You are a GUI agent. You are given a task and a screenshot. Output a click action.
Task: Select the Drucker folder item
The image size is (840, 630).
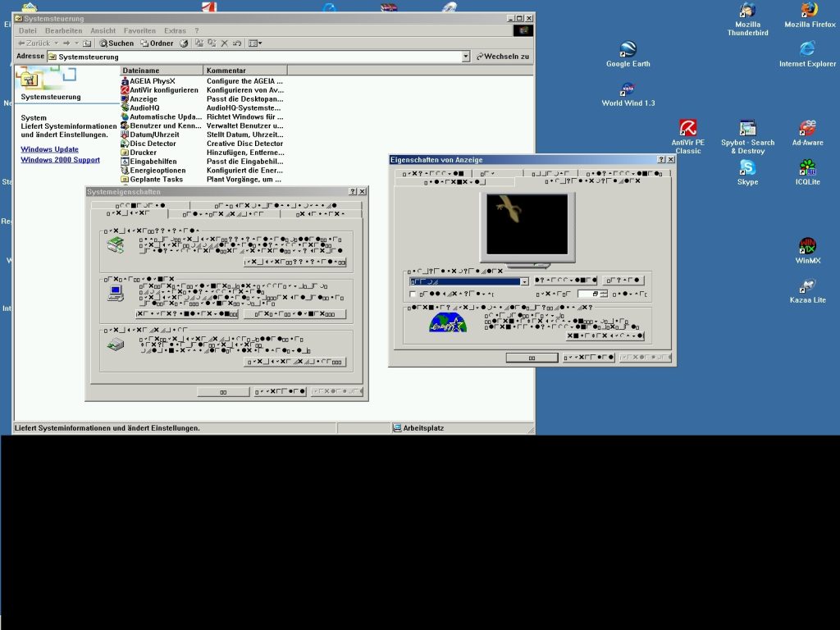[139, 153]
